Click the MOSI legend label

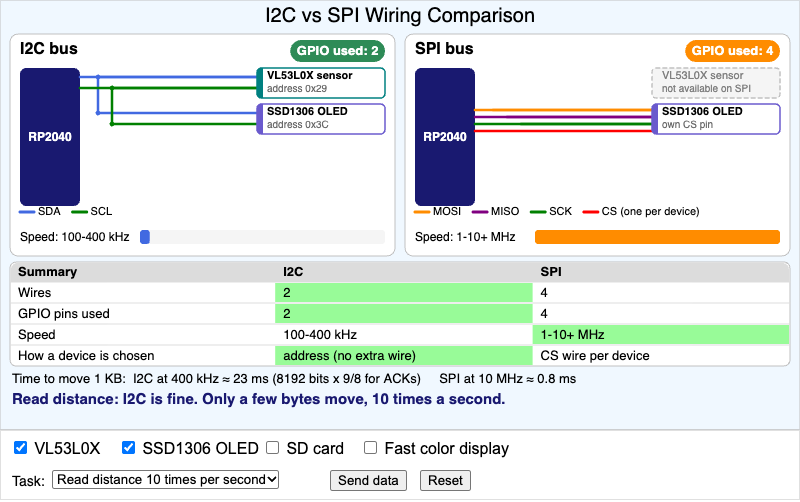pos(447,211)
